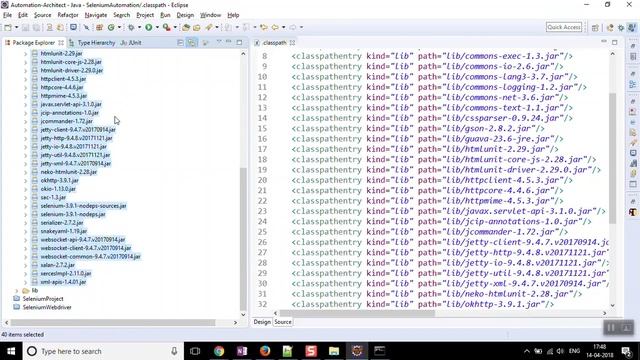Click the New file toolbar icon
The width and height of the screenshot is (640, 360).
8,27
